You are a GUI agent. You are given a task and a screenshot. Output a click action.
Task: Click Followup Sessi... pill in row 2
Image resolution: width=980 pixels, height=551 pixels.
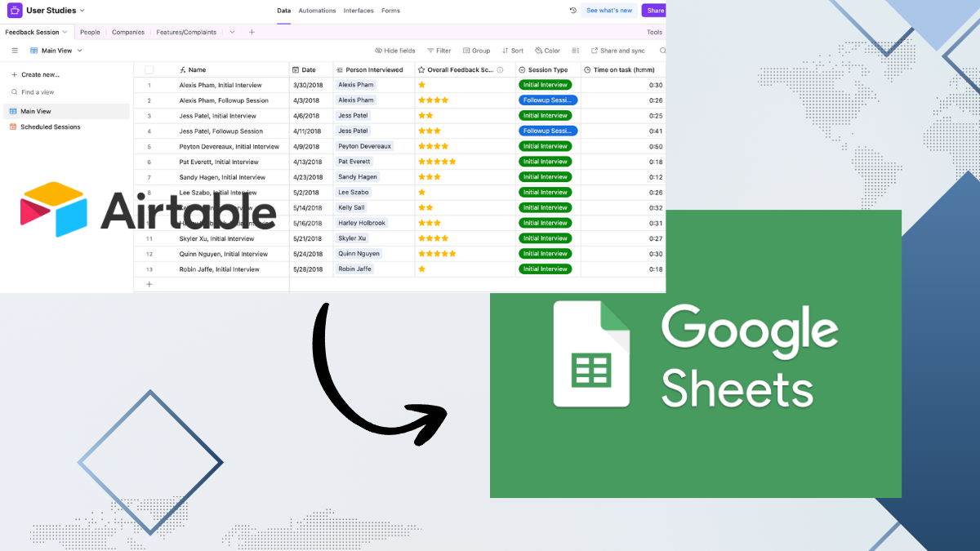pyautogui.click(x=548, y=100)
